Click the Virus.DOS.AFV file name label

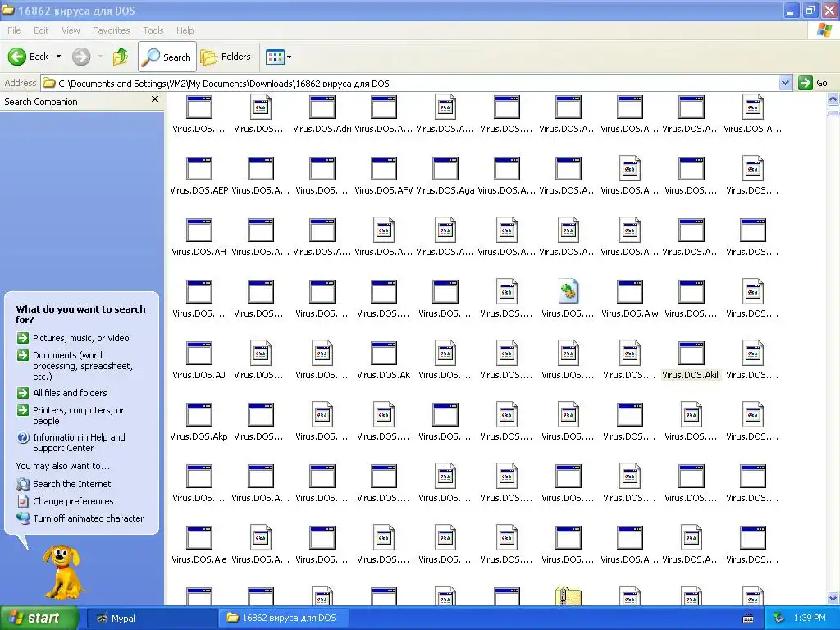tap(384, 190)
